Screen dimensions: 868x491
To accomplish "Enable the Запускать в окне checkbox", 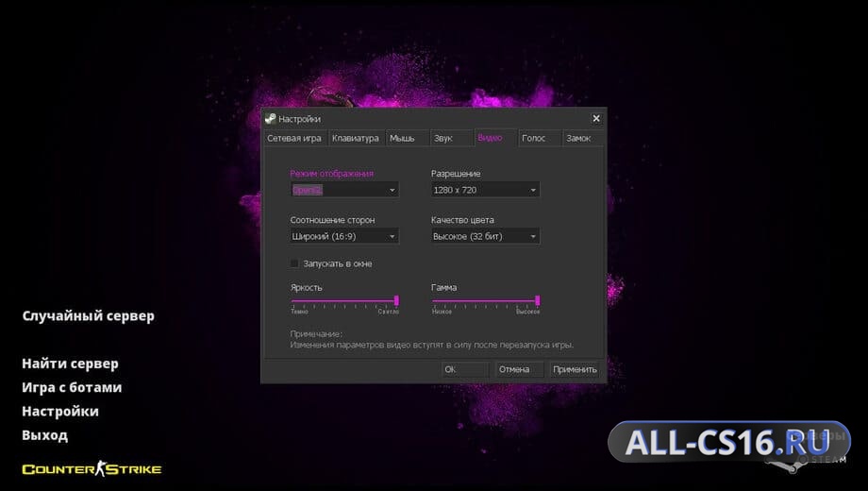I will pyautogui.click(x=294, y=263).
